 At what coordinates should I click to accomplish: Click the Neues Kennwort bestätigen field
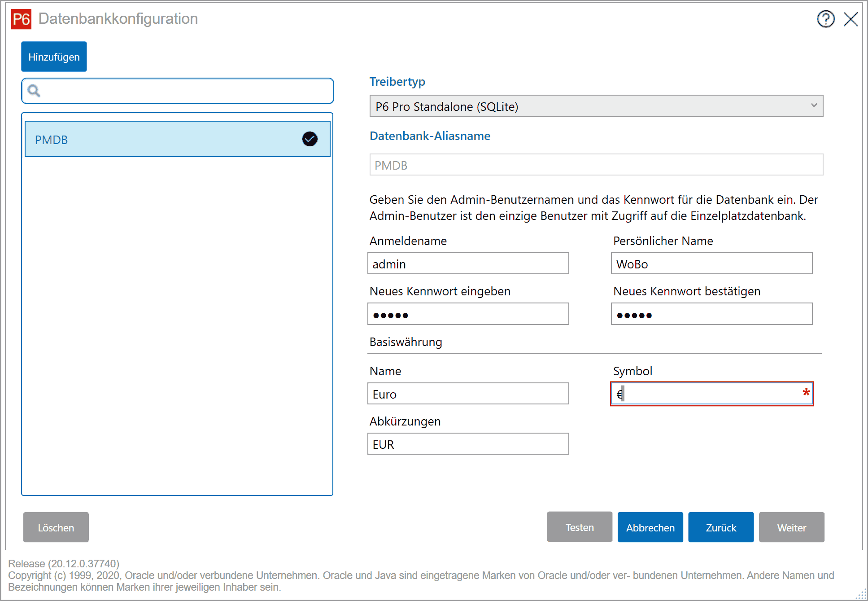point(711,314)
